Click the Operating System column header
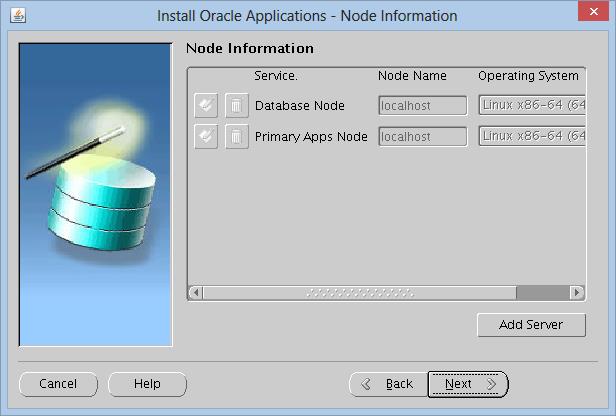The image size is (616, 416). (528, 75)
